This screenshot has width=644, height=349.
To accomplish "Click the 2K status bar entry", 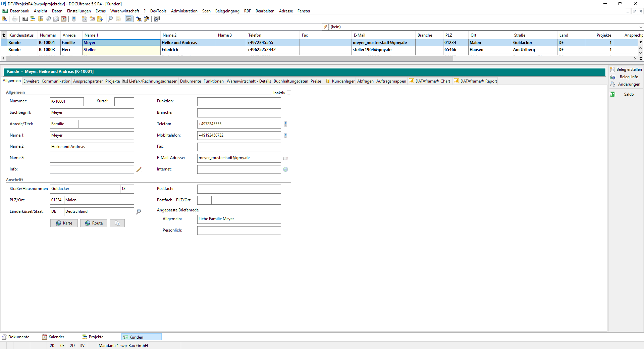I will pos(52,346).
